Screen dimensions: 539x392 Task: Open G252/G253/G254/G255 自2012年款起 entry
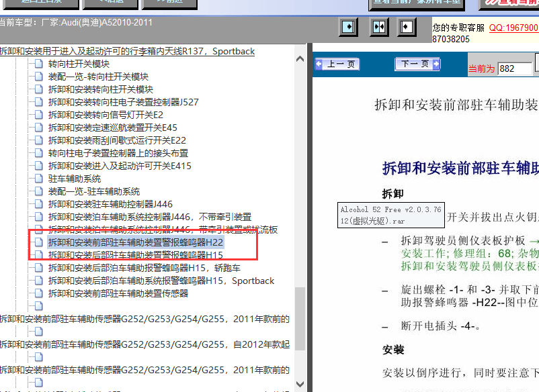[144, 344]
